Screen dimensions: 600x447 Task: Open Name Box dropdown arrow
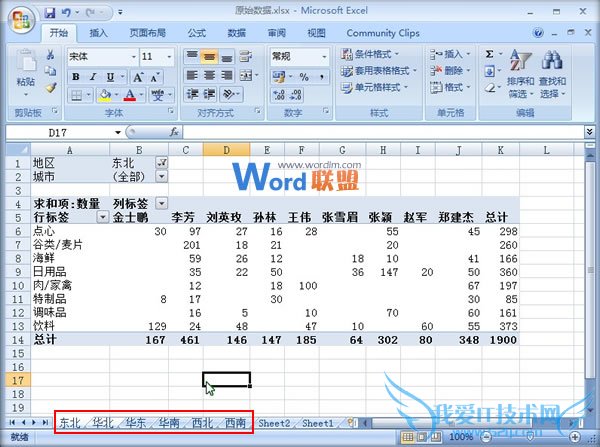click(x=118, y=132)
